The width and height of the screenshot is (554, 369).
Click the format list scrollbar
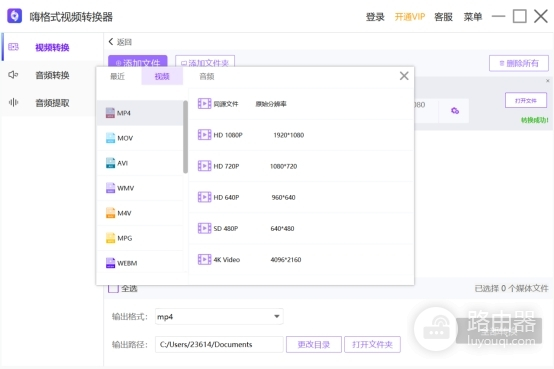[x=185, y=137]
